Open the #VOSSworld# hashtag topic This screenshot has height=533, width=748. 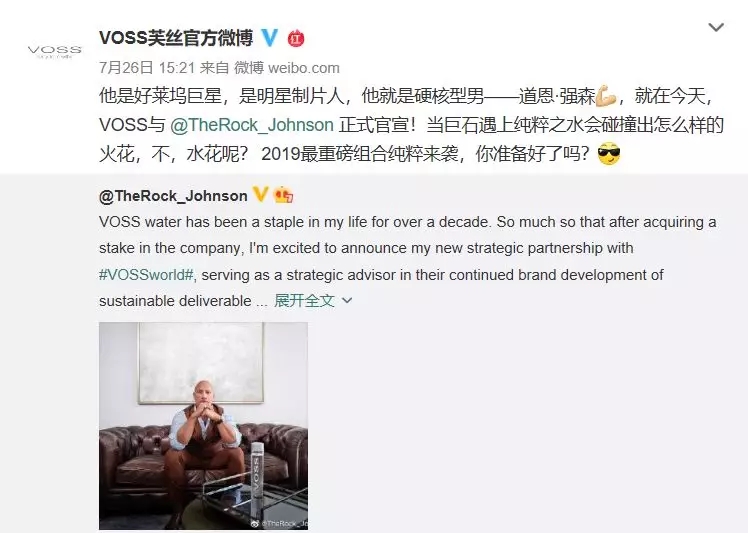coord(146,275)
